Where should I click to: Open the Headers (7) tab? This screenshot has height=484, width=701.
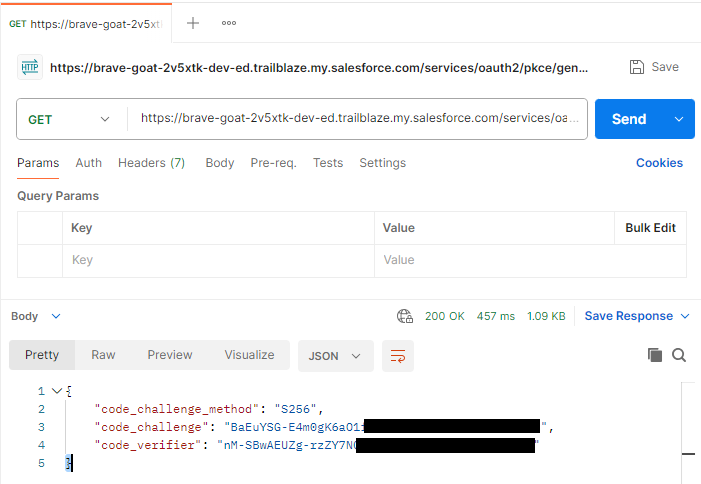(x=151, y=163)
